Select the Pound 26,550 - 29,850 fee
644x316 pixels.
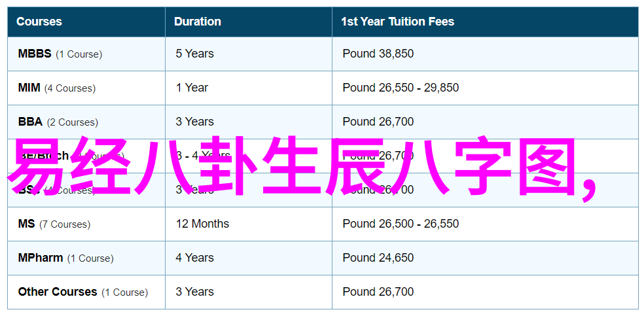[x=401, y=88]
